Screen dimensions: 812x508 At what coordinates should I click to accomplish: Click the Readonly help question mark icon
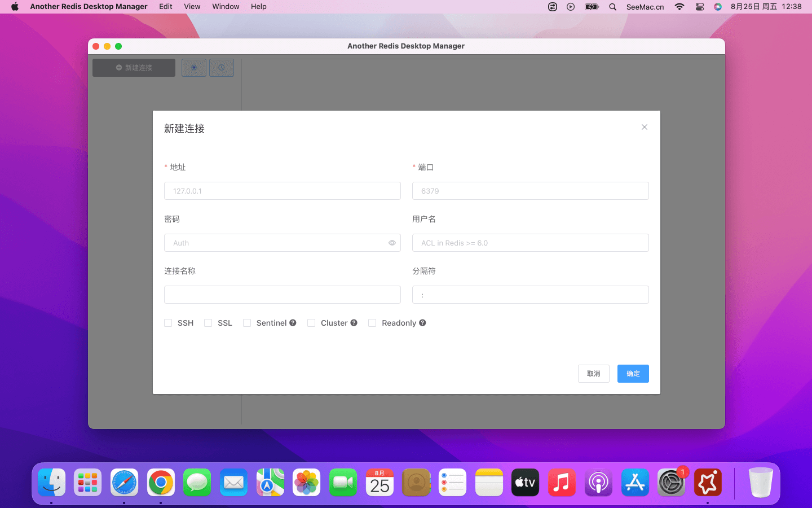(x=422, y=323)
